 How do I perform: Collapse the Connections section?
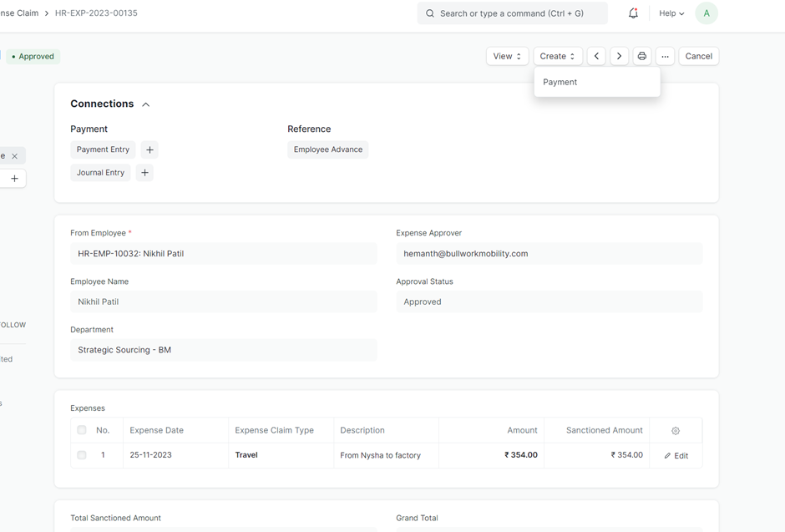coord(145,104)
